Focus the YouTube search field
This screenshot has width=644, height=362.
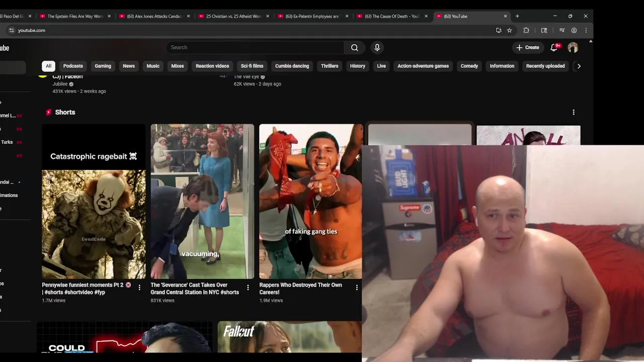[255, 47]
